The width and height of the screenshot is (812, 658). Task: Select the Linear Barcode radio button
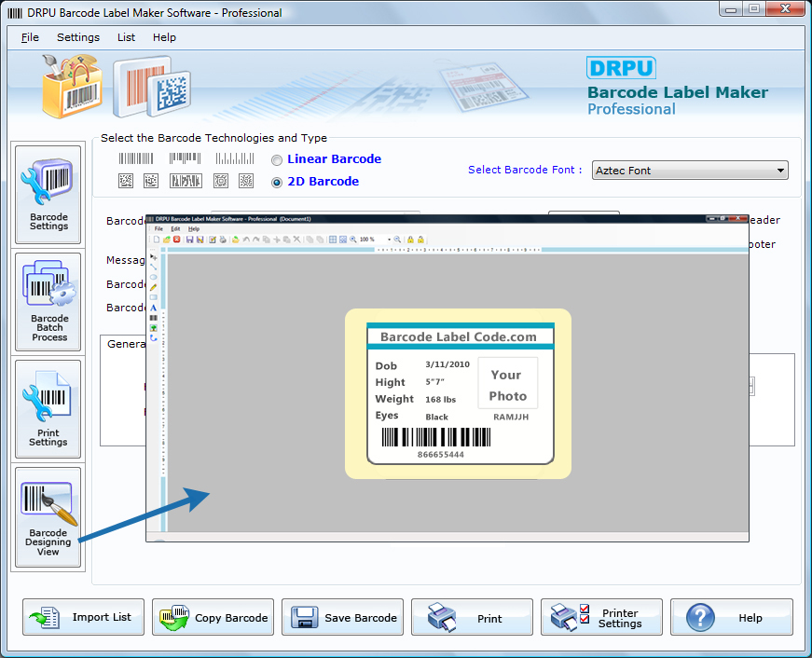click(x=277, y=160)
